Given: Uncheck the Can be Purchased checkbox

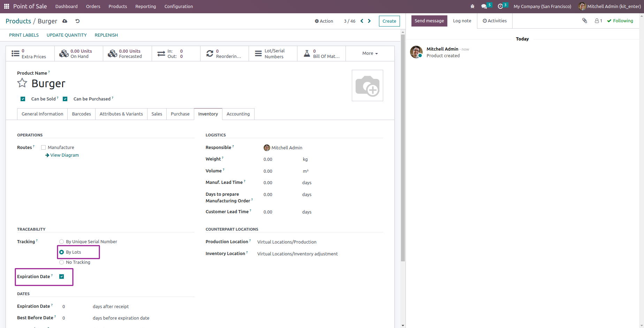Looking at the screenshot, I should pyautogui.click(x=65, y=99).
